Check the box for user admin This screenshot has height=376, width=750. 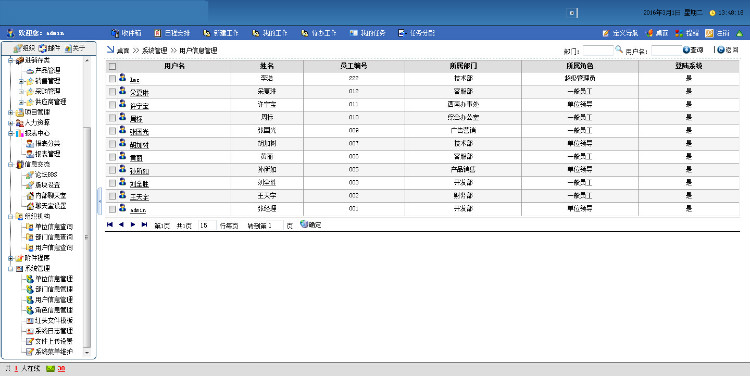tap(112, 210)
